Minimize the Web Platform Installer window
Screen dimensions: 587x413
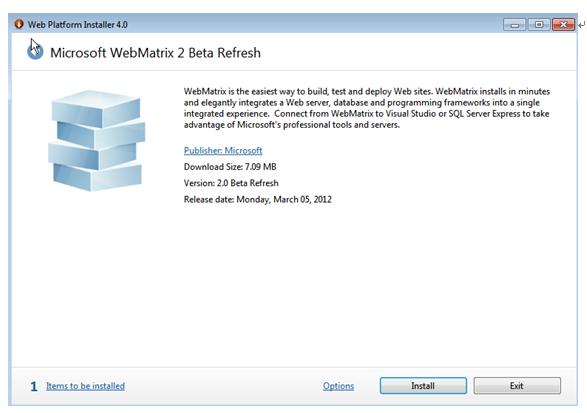[x=515, y=25]
